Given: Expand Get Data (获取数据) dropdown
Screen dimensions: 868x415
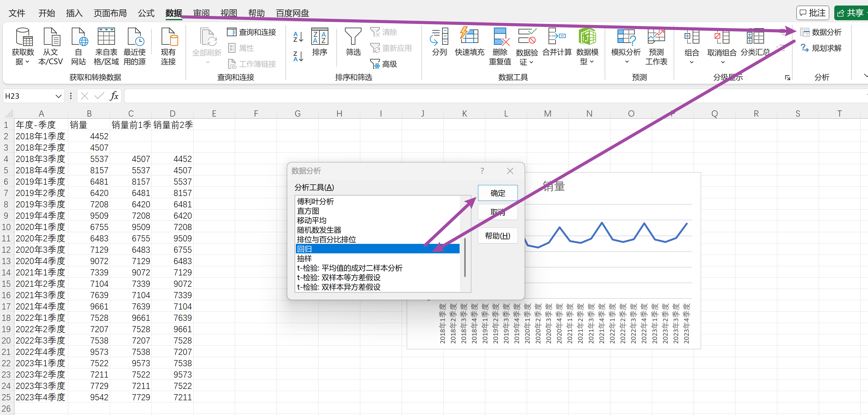Looking at the screenshot, I should 27,62.
